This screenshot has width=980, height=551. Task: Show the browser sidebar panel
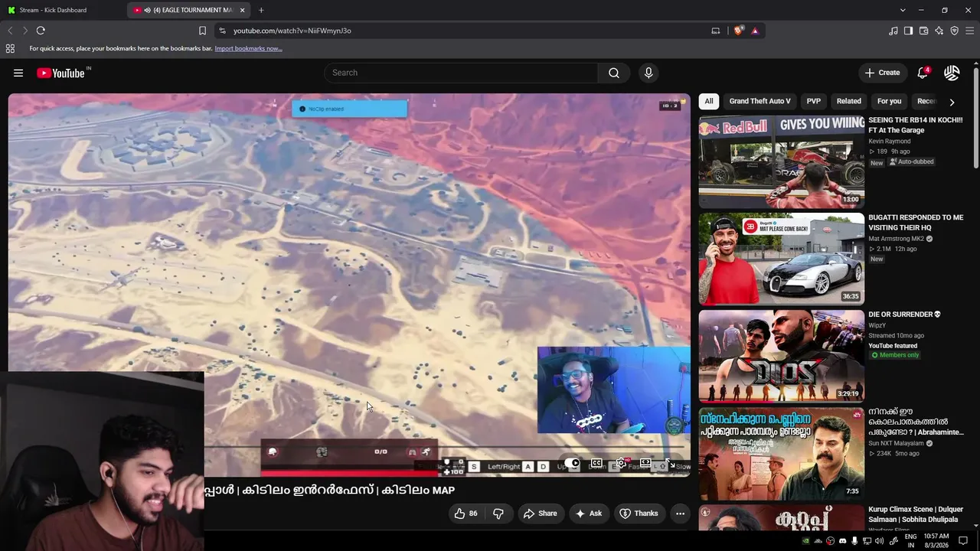coord(908,31)
